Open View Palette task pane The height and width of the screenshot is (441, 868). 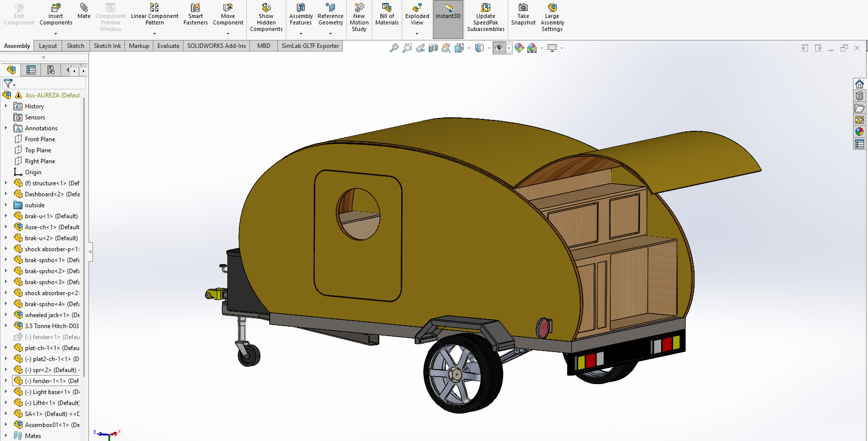pos(860,120)
